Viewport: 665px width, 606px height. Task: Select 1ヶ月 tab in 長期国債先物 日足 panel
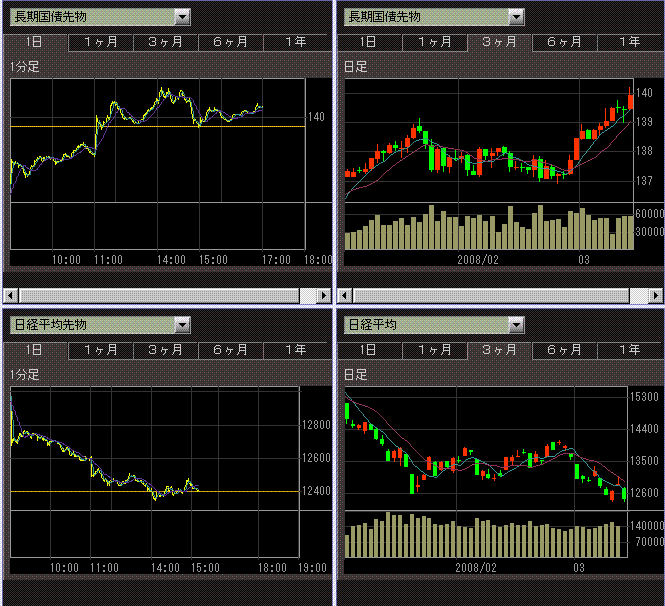pos(435,42)
